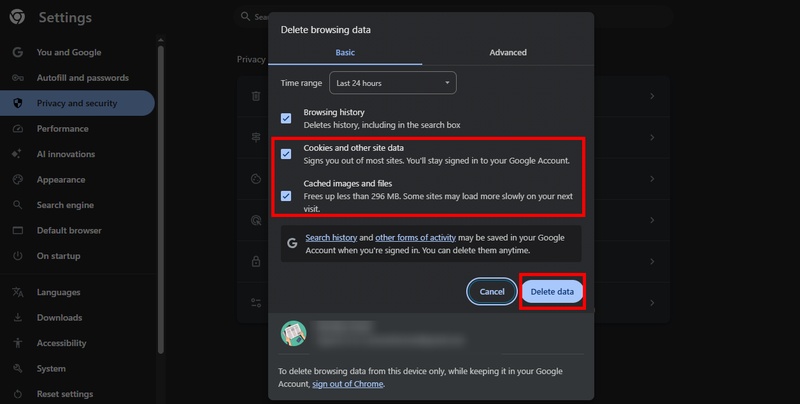
Task: Uncheck Cookies and other site data
Action: pyautogui.click(x=286, y=154)
